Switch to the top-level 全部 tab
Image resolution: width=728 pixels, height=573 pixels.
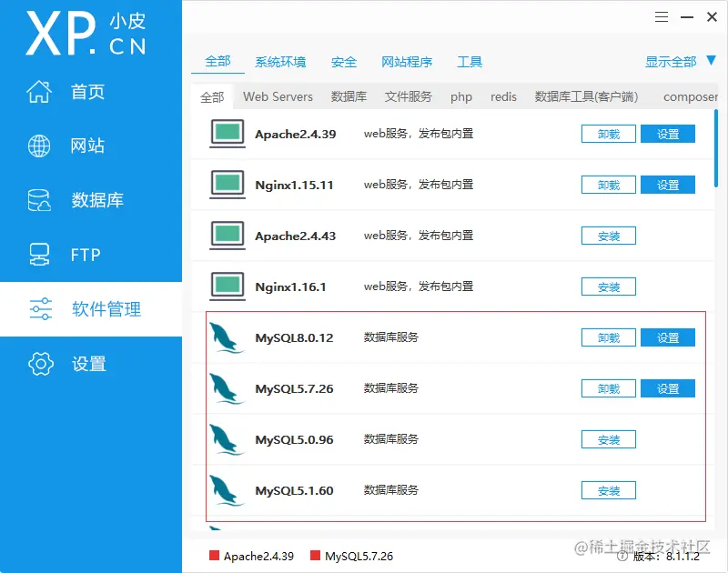pyautogui.click(x=217, y=61)
